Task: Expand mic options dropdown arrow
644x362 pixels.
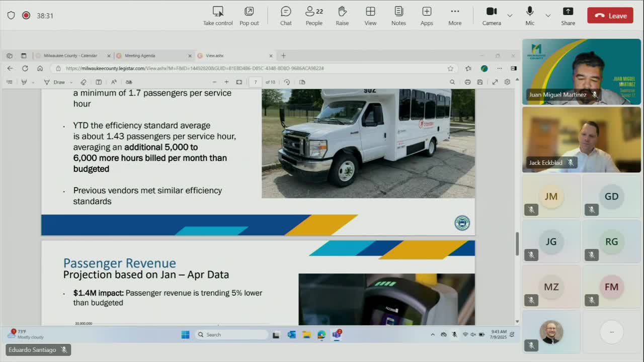Action: point(548,16)
